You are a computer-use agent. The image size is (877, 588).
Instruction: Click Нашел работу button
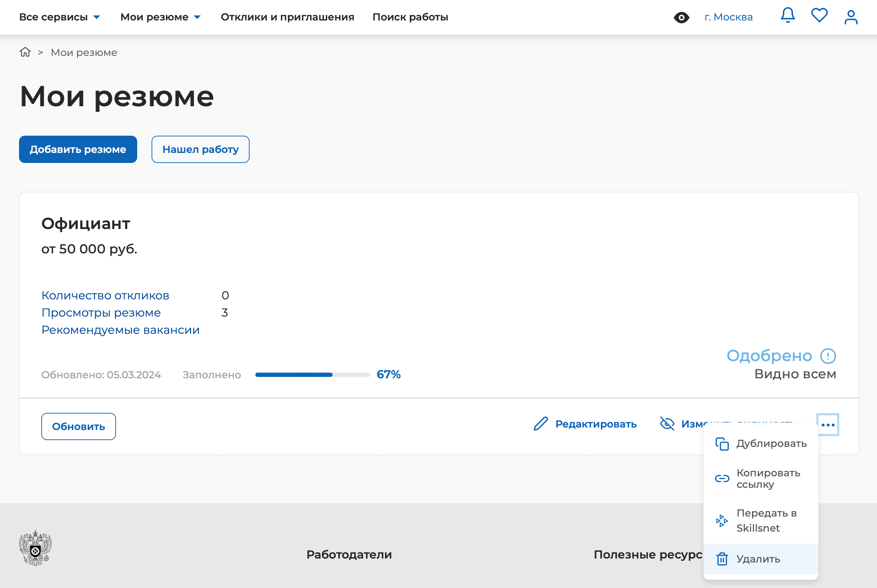coord(200,150)
